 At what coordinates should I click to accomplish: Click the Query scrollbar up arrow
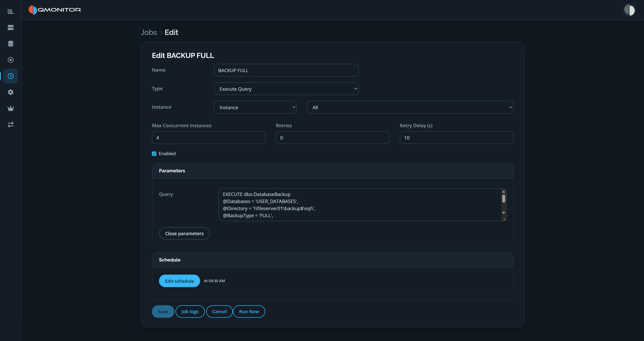coord(504,192)
